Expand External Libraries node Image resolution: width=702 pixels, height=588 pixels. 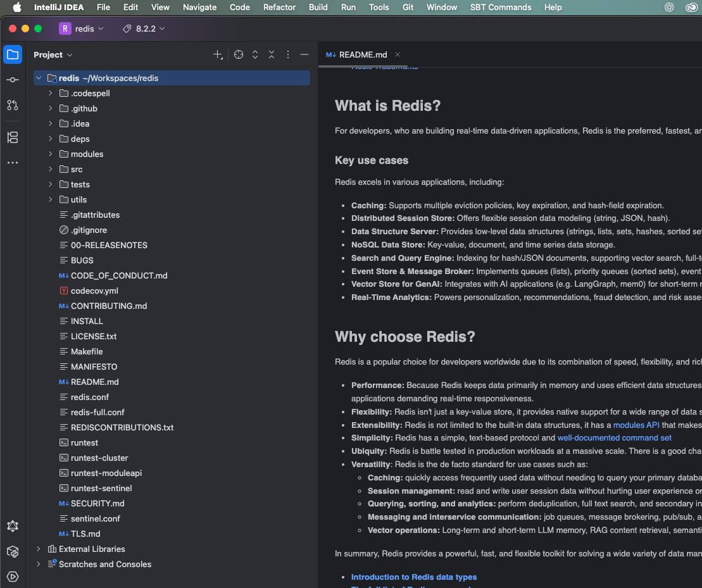(39, 549)
